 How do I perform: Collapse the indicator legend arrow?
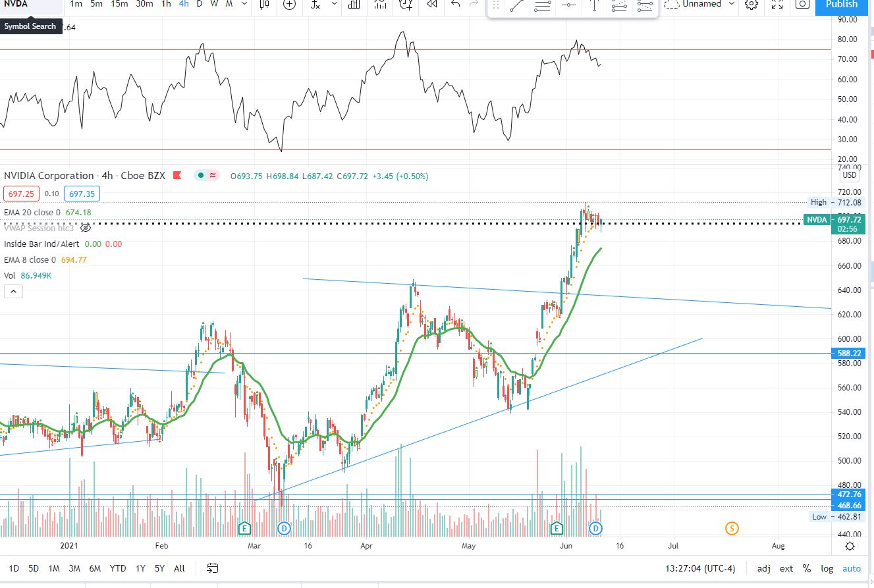click(x=14, y=291)
